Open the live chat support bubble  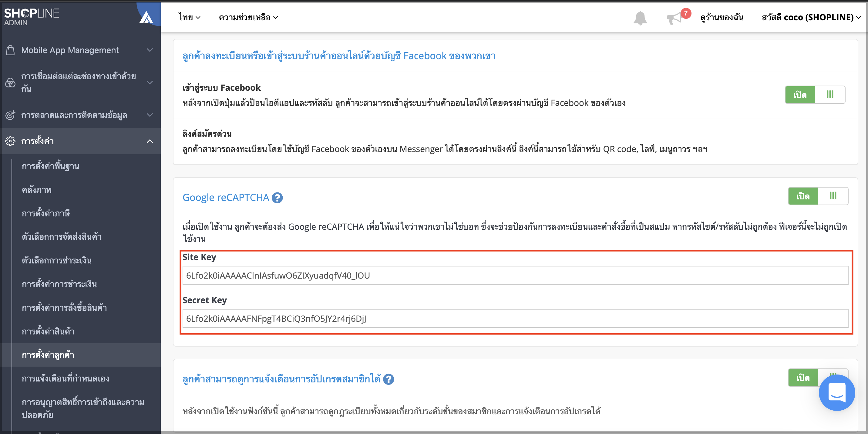(837, 392)
